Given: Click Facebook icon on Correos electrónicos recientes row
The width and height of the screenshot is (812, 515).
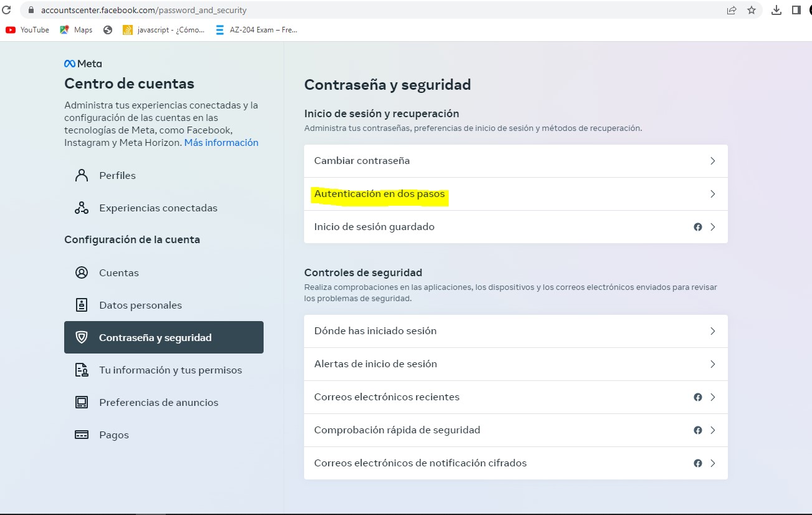Looking at the screenshot, I should [698, 397].
